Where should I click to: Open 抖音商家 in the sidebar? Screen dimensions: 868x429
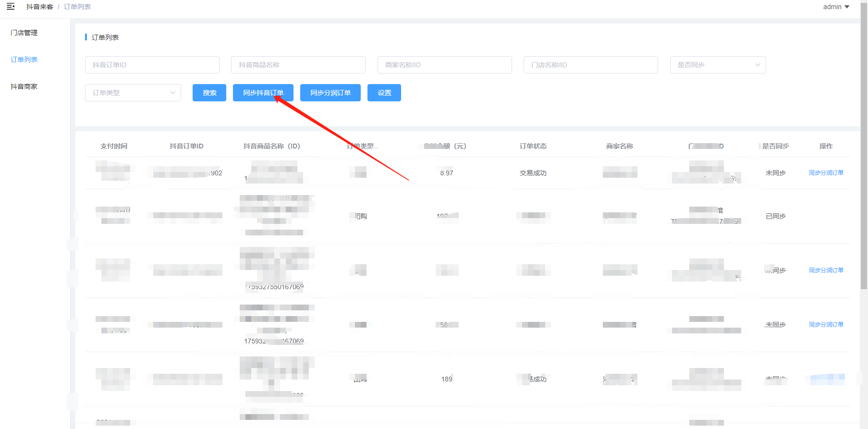[x=24, y=86]
